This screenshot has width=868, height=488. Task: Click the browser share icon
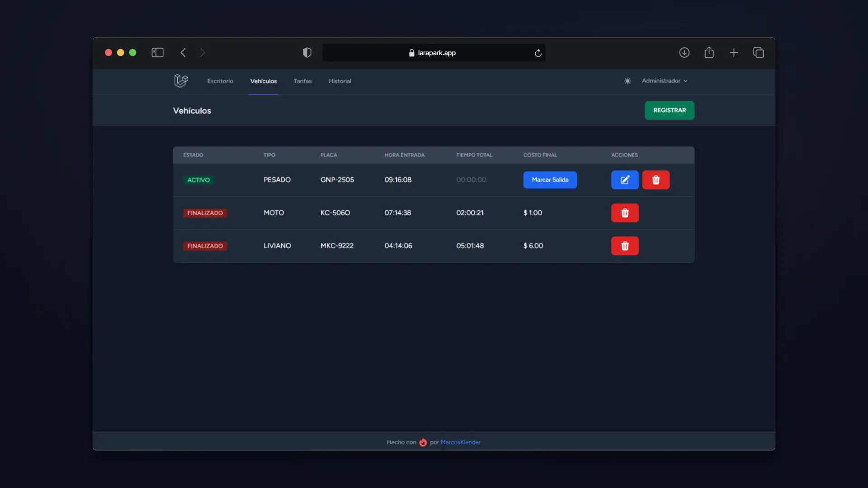click(x=709, y=53)
